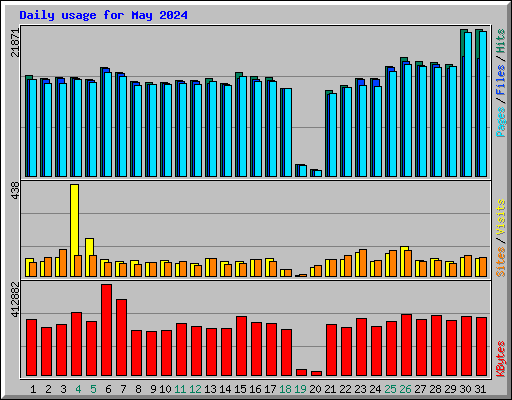Click day 31 on the date axis
Screen dimensions: 512x400
(480, 389)
